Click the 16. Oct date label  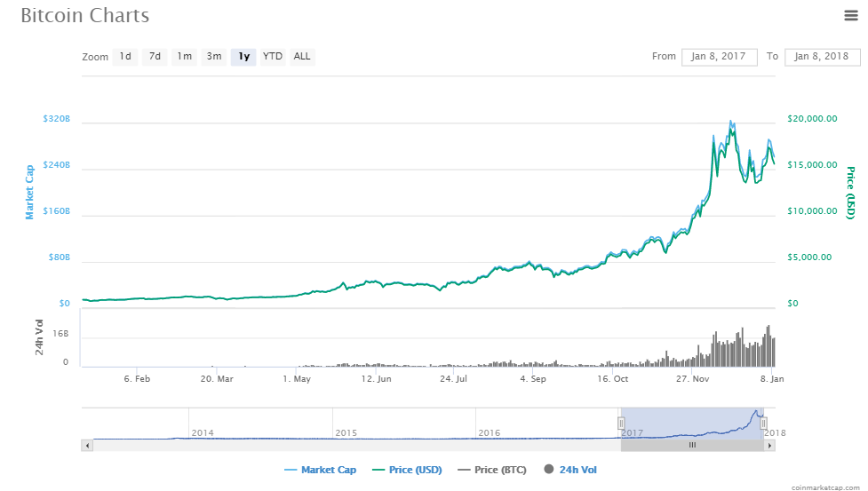click(613, 379)
